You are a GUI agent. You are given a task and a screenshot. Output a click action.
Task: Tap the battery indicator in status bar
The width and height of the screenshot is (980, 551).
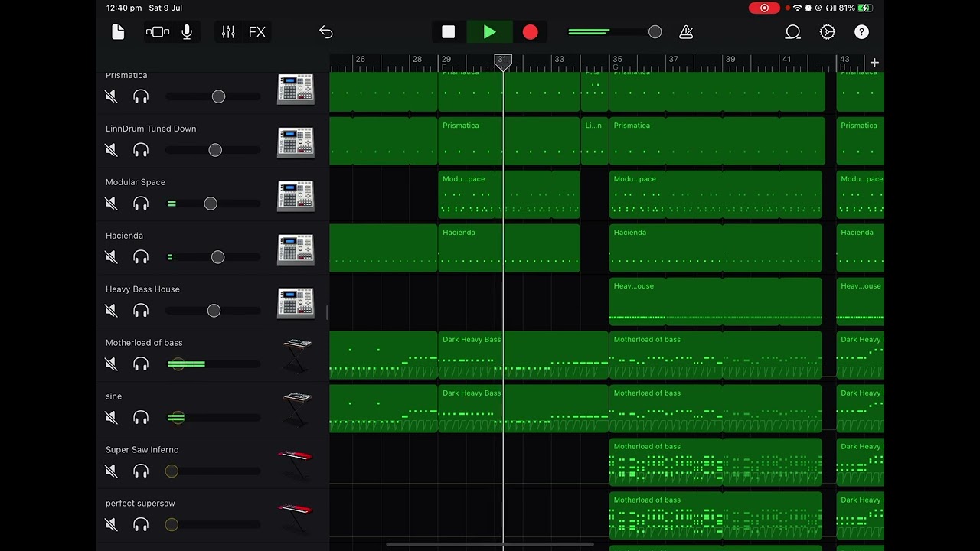click(865, 8)
